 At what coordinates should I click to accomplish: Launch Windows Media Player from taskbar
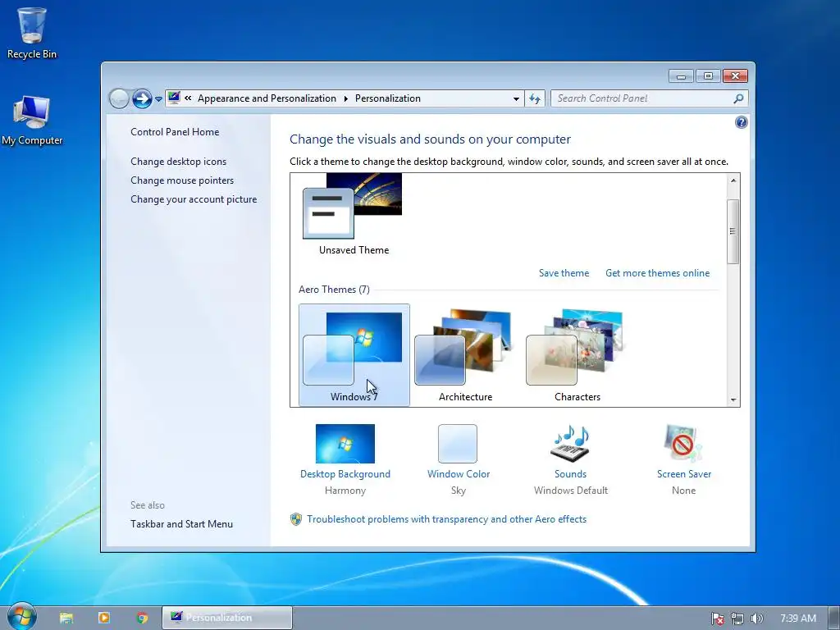point(104,618)
